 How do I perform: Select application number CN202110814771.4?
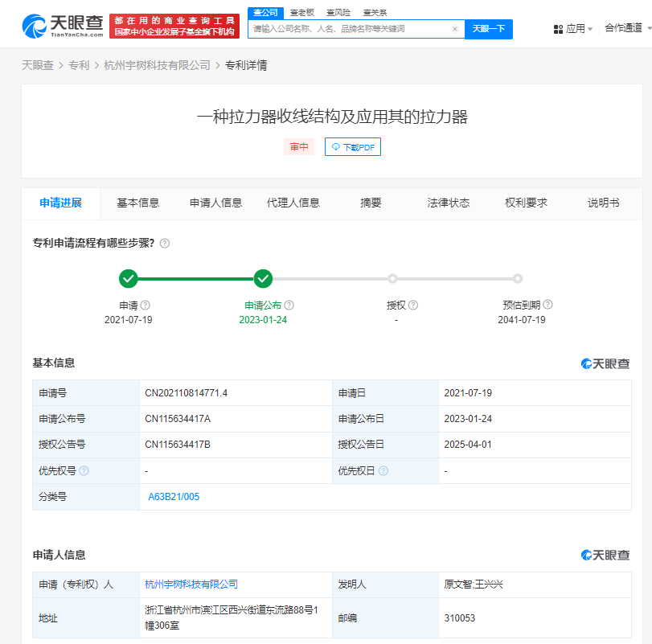tap(186, 393)
